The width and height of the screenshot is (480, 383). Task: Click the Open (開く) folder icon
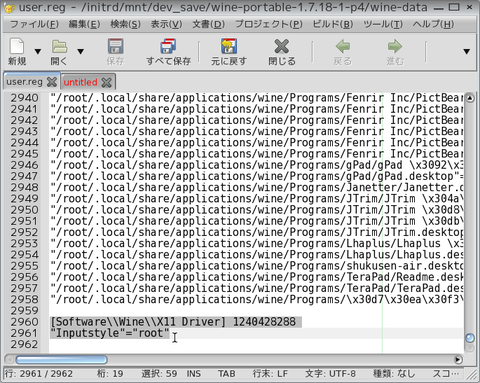pos(59,46)
